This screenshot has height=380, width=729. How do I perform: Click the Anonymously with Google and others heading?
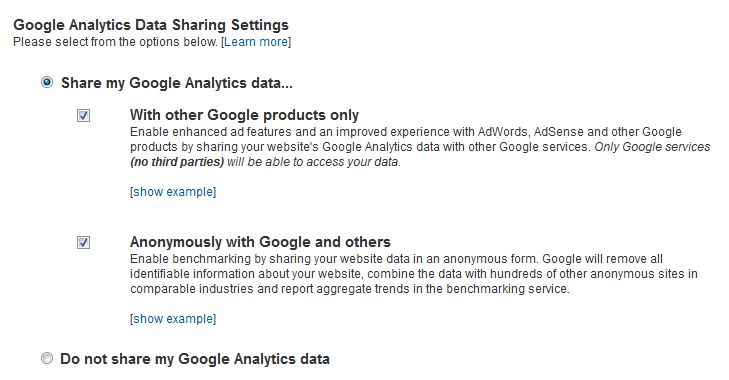[260, 242]
